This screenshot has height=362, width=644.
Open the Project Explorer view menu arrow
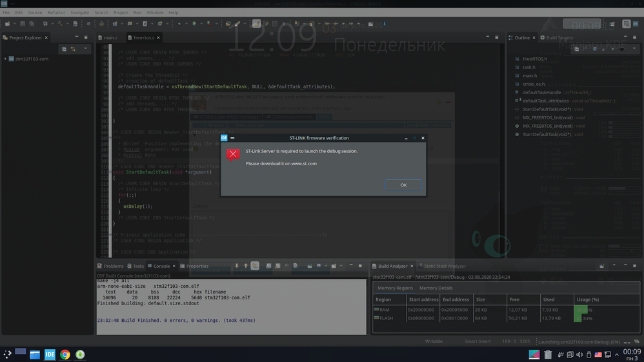point(85,49)
